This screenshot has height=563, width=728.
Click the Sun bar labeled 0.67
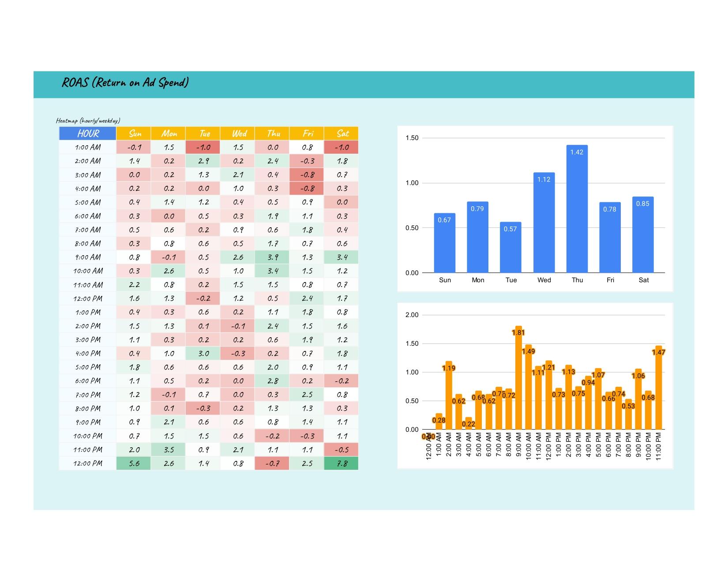(x=445, y=243)
